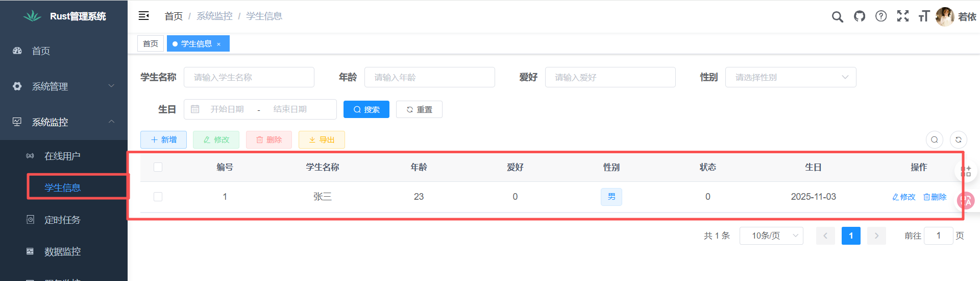Click 修改 link in 张三 row
980x281 pixels.
click(x=903, y=197)
